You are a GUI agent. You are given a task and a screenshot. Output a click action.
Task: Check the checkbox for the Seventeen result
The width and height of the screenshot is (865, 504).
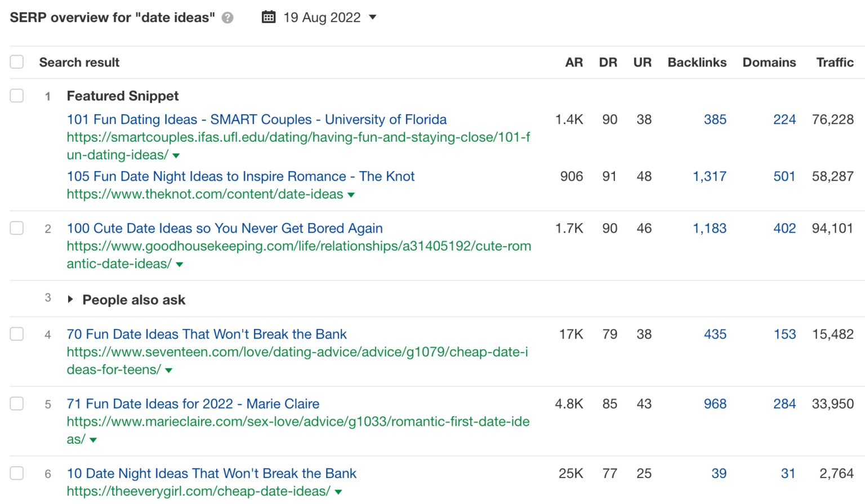pyautogui.click(x=16, y=333)
